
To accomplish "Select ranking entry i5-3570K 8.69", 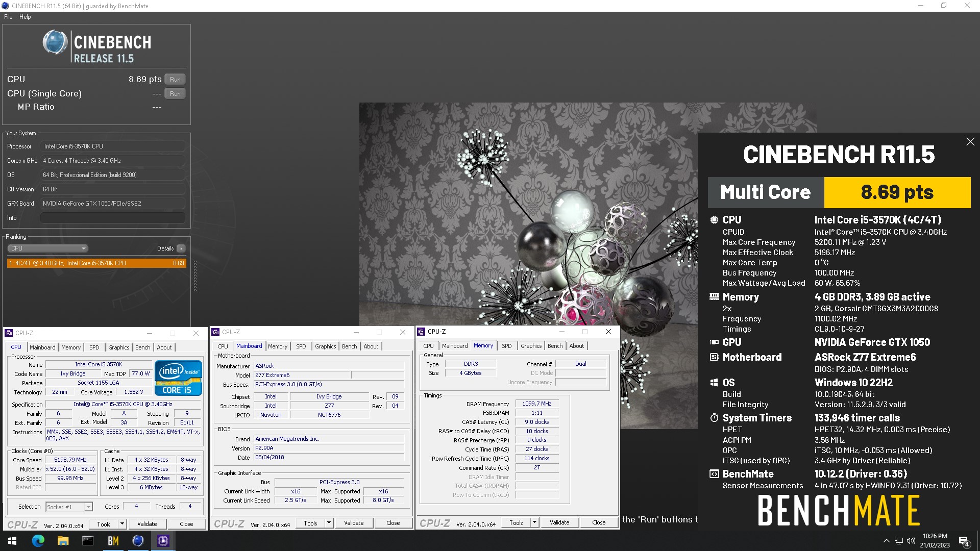I will click(x=96, y=263).
